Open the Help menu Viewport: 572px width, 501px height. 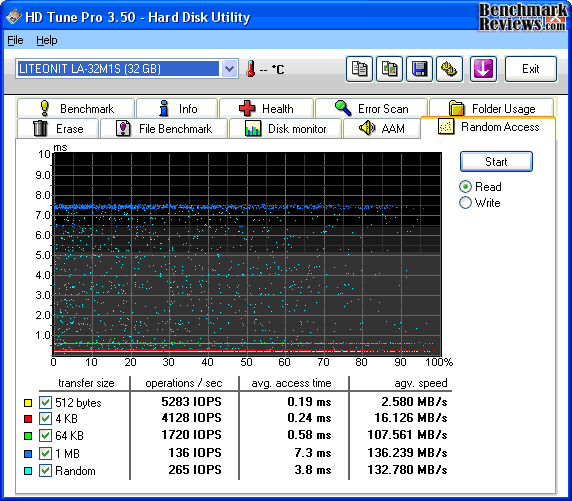coord(47,40)
